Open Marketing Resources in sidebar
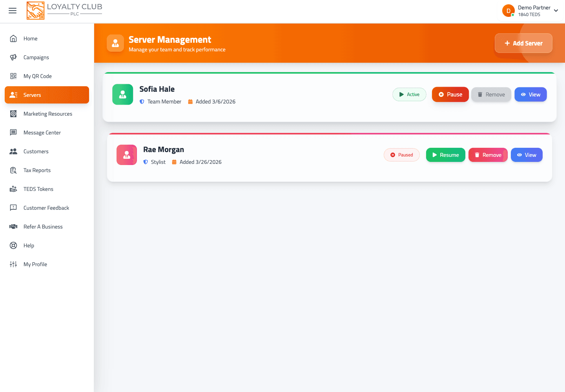Viewport: 565px width, 392px height. tap(47, 114)
